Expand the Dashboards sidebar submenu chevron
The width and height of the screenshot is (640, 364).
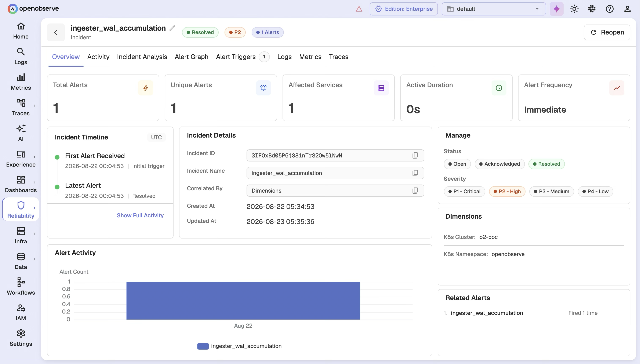tap(34, 182)
